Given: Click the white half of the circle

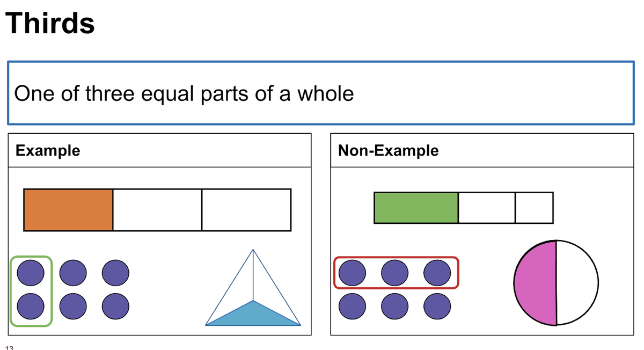Looking at the screenshot, I should pyautogui.click(x=577, y=283).
